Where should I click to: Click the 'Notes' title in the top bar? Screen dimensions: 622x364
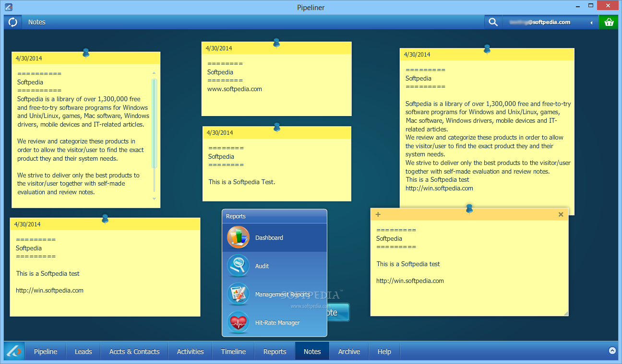[36, 22]
